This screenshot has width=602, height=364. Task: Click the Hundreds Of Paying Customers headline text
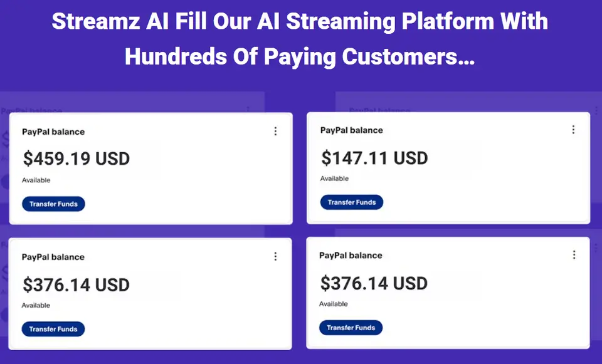(300, 56)
